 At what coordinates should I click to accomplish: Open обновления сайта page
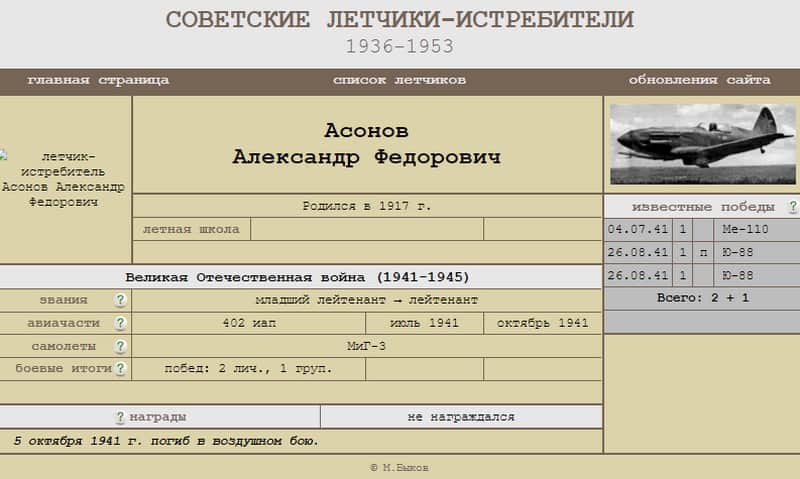[699, 80]
